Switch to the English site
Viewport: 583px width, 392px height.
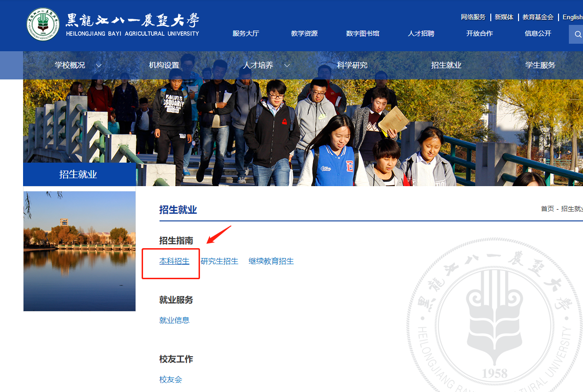[x=573, y=17]
